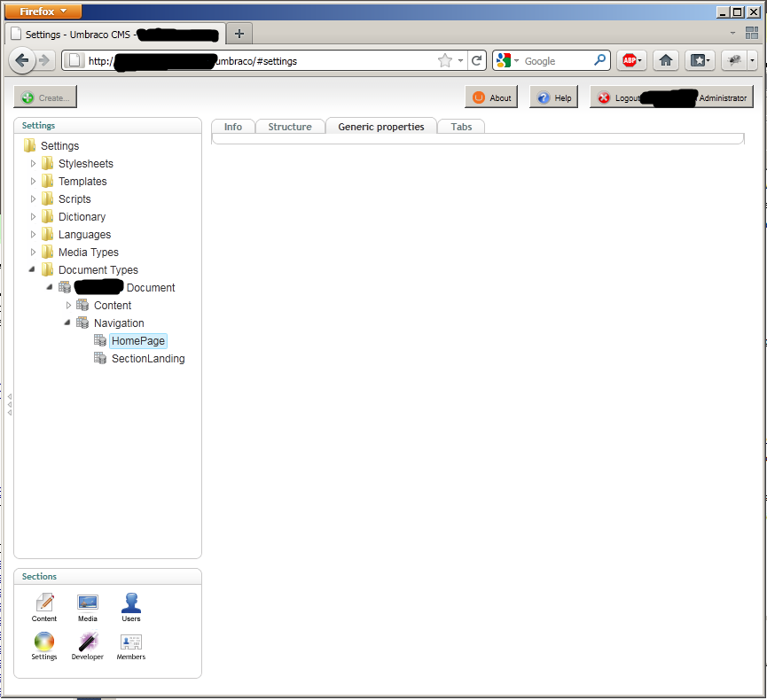Expand the Scripts tree node
The height and width of the screenshot is (700, 767).
[33, 199]
